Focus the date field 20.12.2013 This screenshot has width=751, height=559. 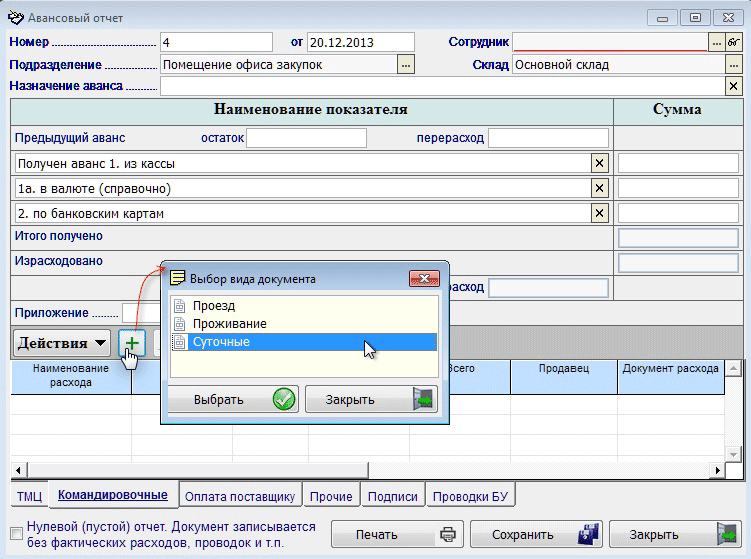coord(361,43)
